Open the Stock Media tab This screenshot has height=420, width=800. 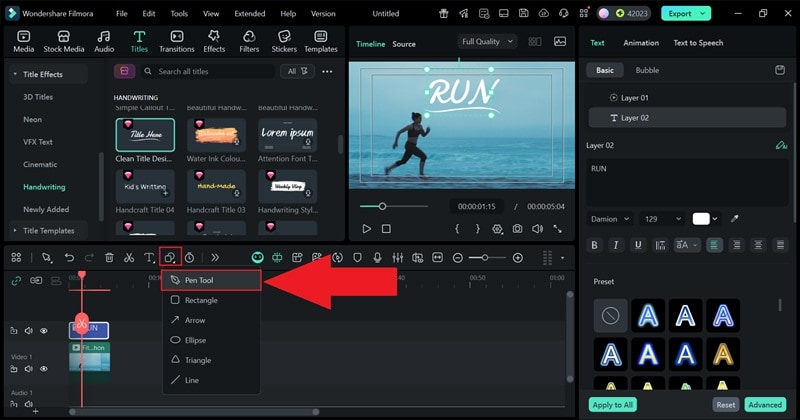(64, 41)
